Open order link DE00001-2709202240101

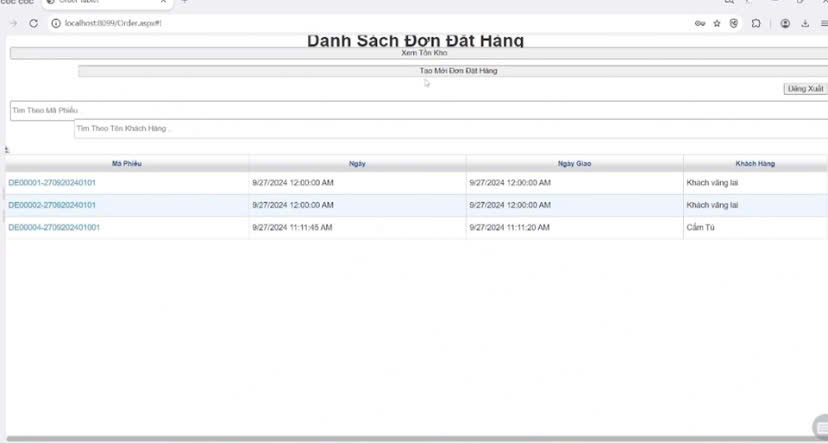coord(52,183)
